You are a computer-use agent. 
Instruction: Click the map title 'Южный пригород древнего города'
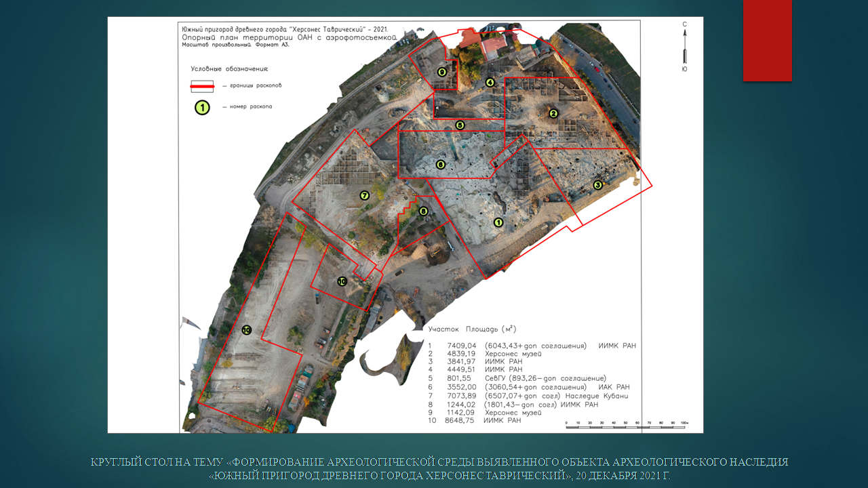pyautogui.click(x=290, y=30)
